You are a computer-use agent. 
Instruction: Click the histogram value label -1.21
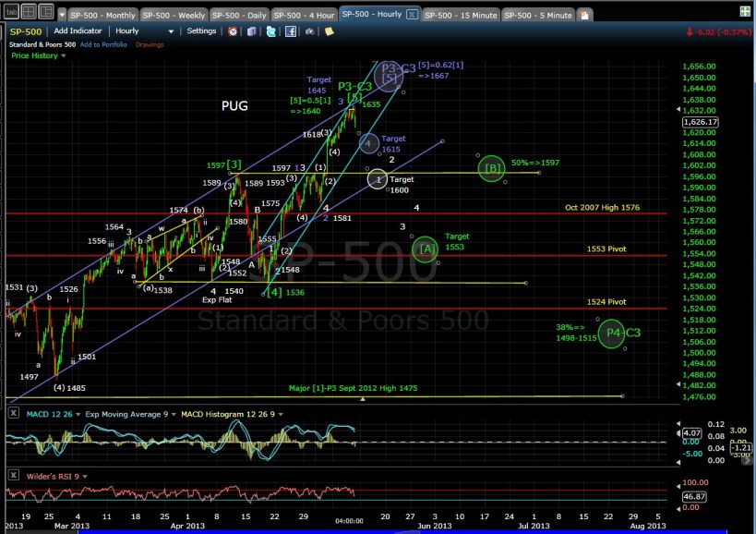pos(740,448)
